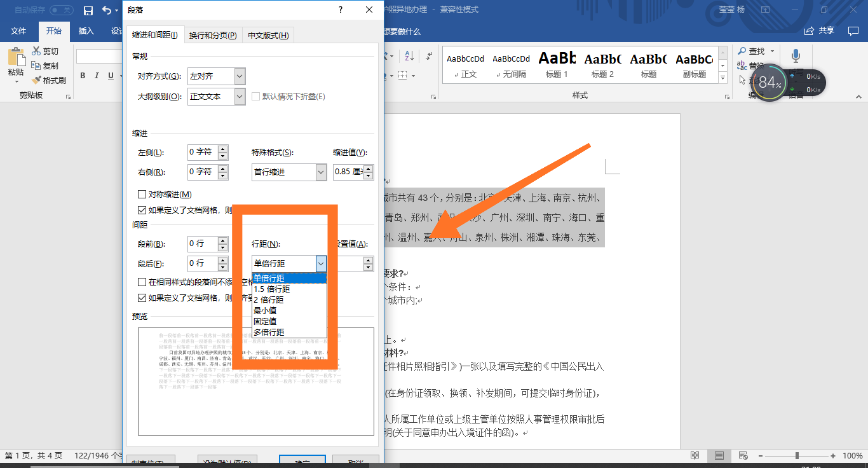Click the Sort A-Z icon

[410, 56]
